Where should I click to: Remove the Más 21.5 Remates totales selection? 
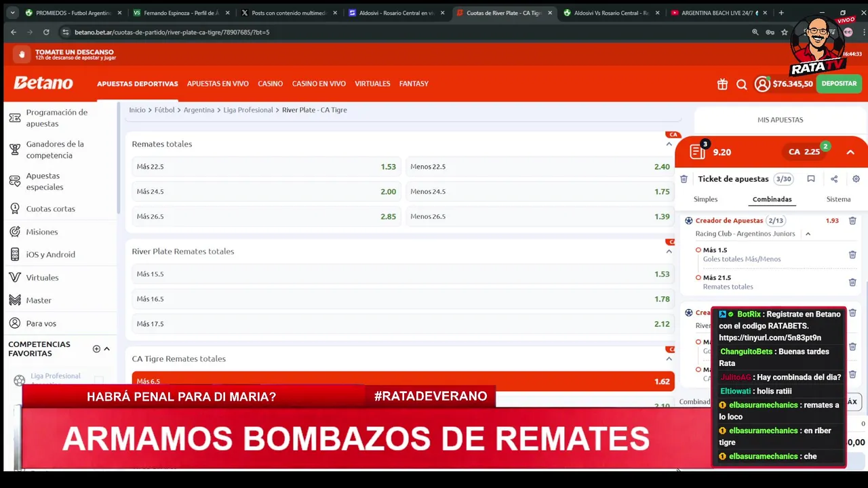[x=852, y=282]
